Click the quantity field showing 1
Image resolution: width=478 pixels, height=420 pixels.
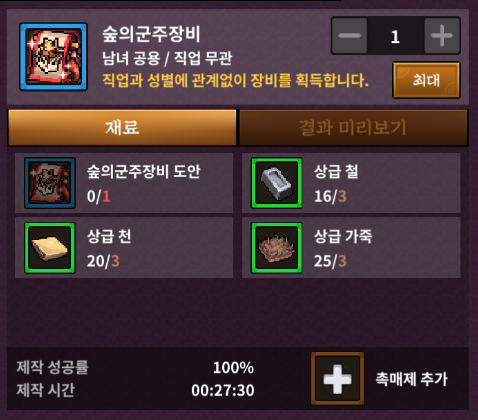[396, 35]
